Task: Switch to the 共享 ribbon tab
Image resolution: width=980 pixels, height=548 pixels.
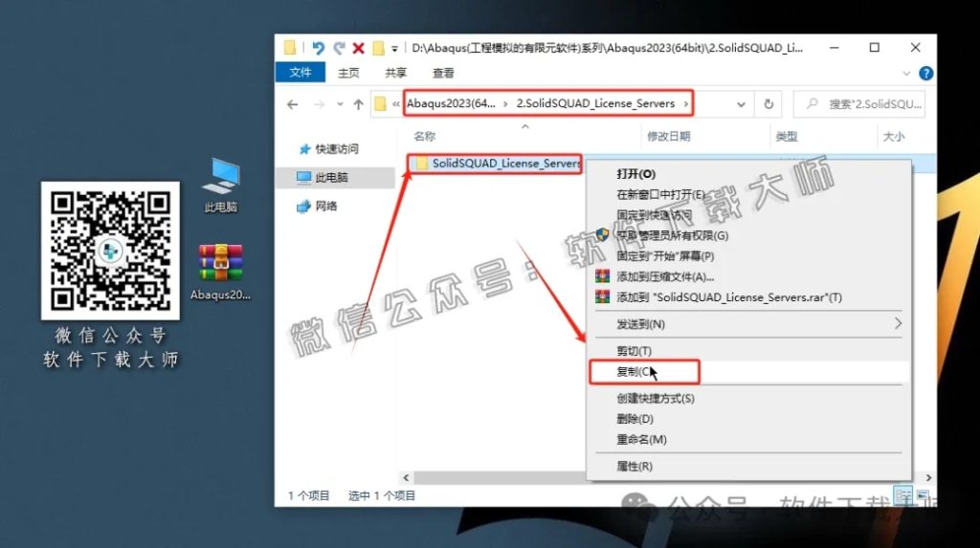Action: coord(395,73)
